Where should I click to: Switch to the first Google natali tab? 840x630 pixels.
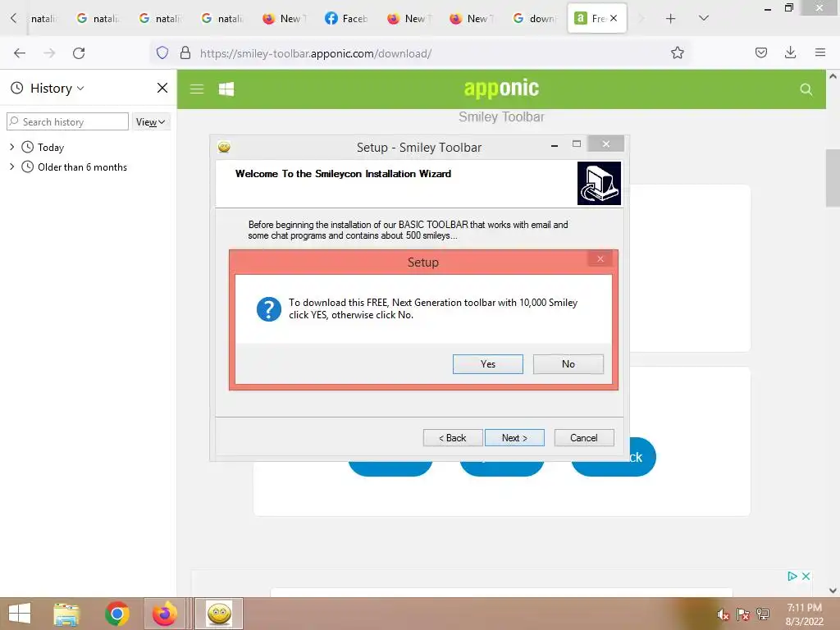42,19
